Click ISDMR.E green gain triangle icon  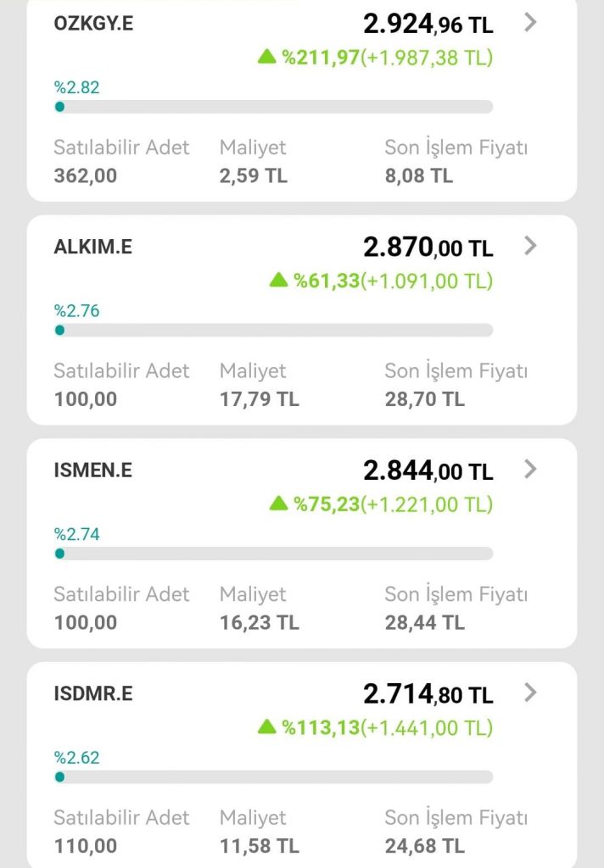(267, 726)
